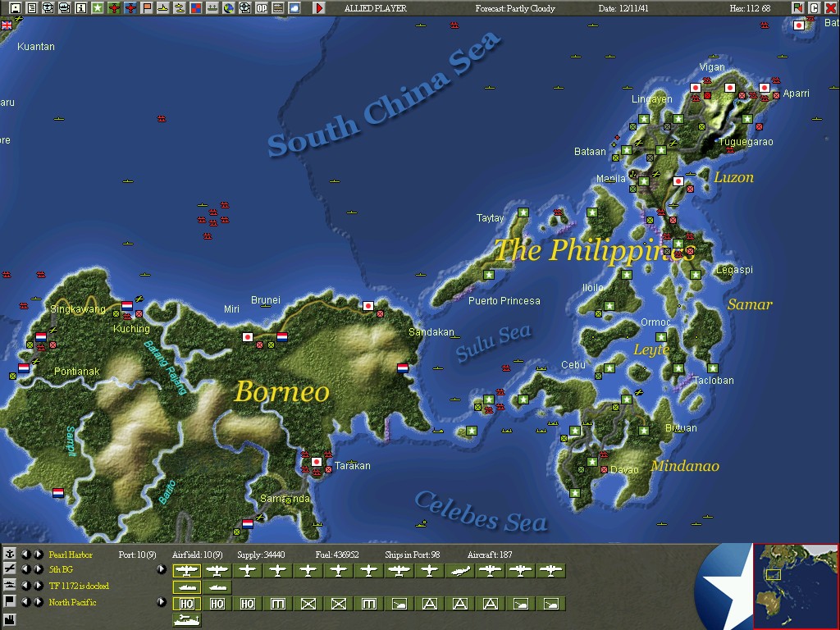840x630 pixels.
Task: Open the document list icon in top toolbar
Action: (x=32, y=7)
